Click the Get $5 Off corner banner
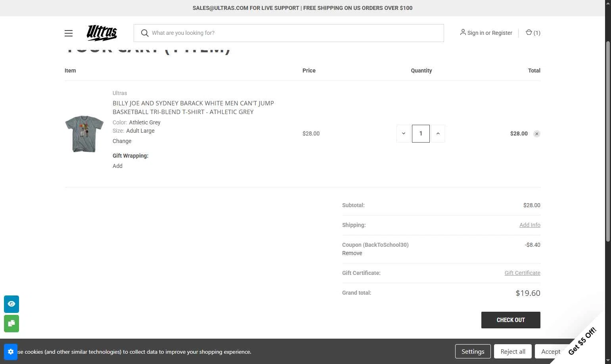The image size is (611, 364). 582,341
